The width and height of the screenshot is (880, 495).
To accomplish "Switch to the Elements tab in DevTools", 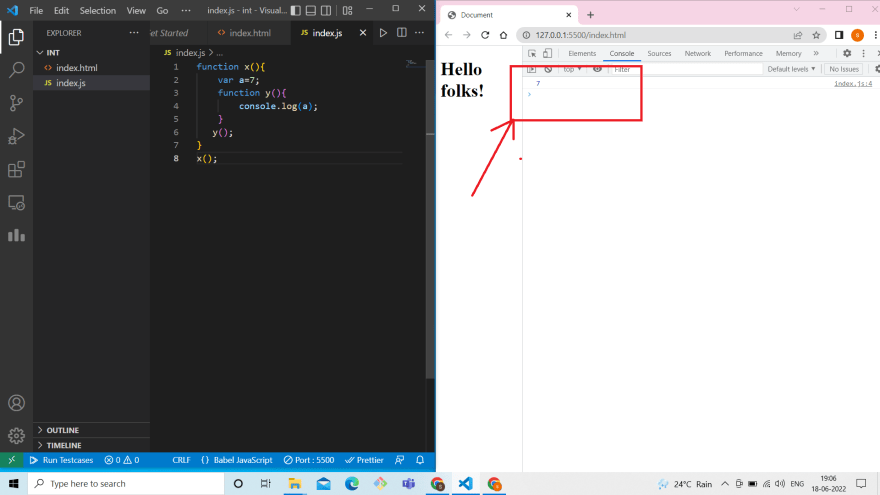I will coord(582,53).
